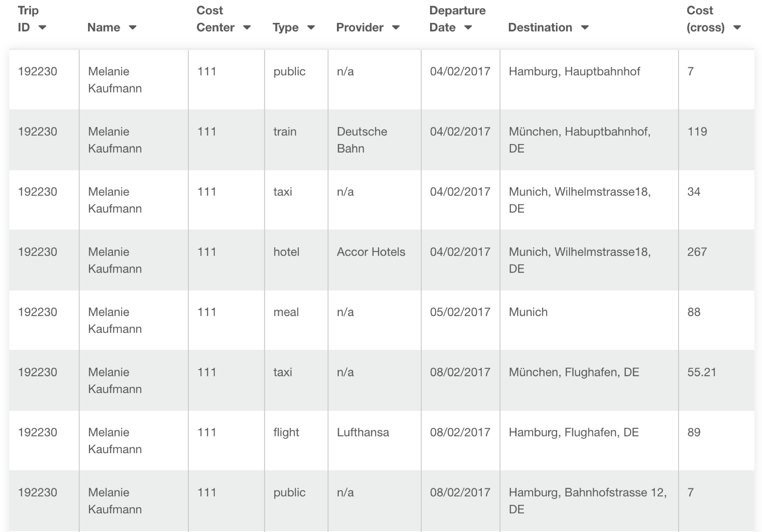Expand the Name column filter arrow

click(x=133, y=28)
